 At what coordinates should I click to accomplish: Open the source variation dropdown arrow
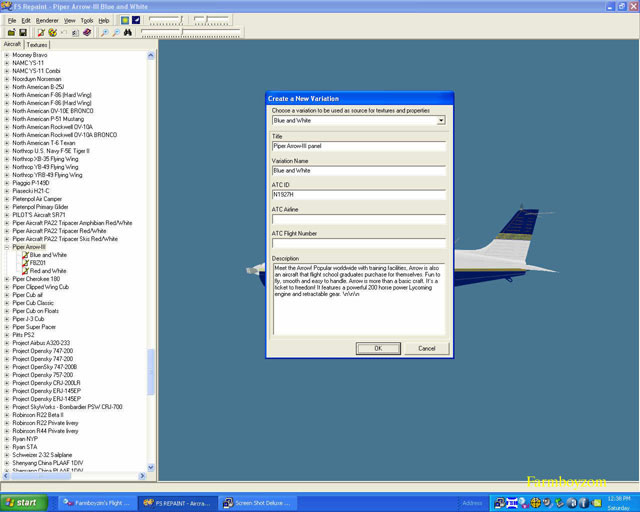[x=441, y=120]
